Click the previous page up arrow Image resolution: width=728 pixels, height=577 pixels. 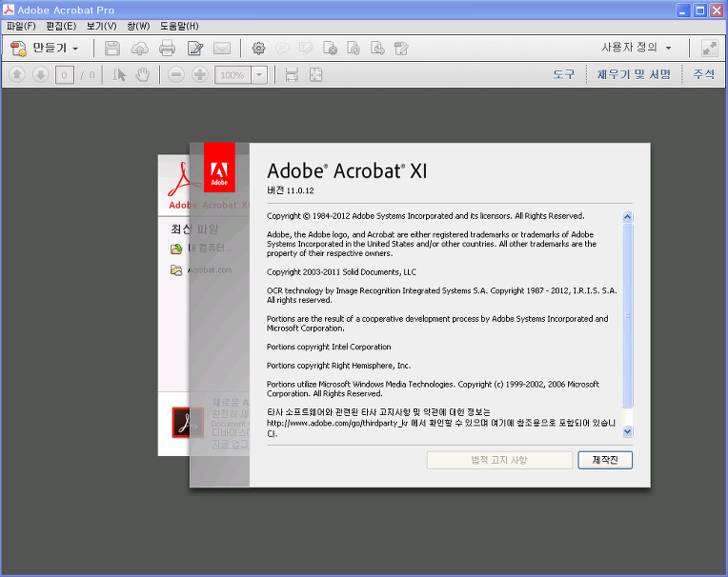tap(17, 74)
